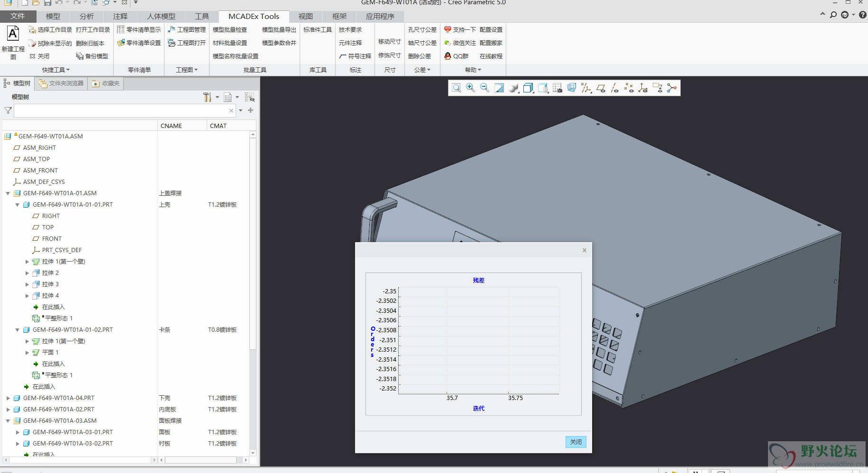Toggle datum plane display
Screen dimensions: 868x473
(601, 88)
